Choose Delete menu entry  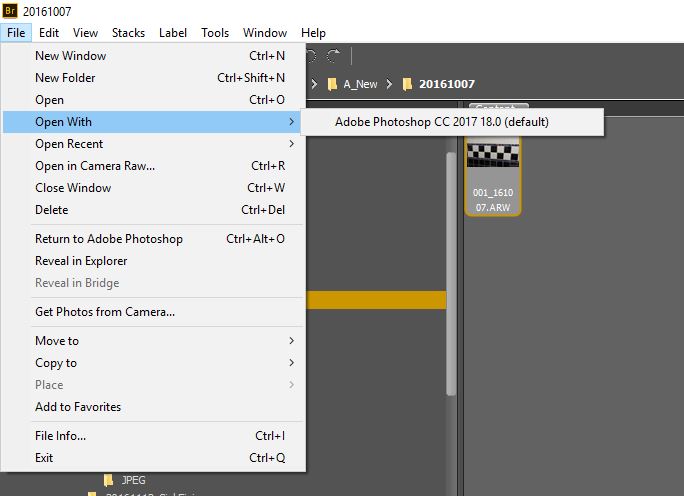pos(154,210)
